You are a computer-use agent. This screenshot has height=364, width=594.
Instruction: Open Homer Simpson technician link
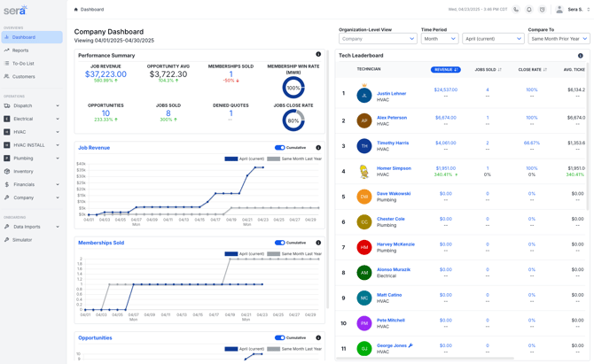point(394,168)
